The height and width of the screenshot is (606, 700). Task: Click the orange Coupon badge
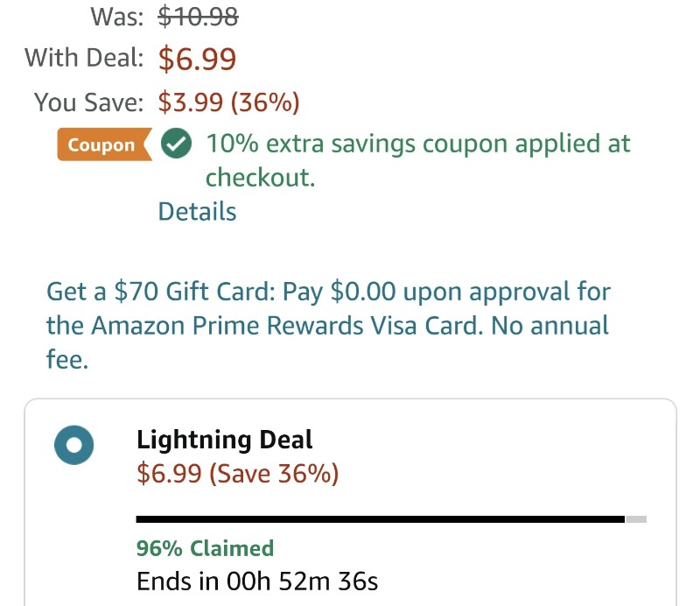click(x=104, y=144)
